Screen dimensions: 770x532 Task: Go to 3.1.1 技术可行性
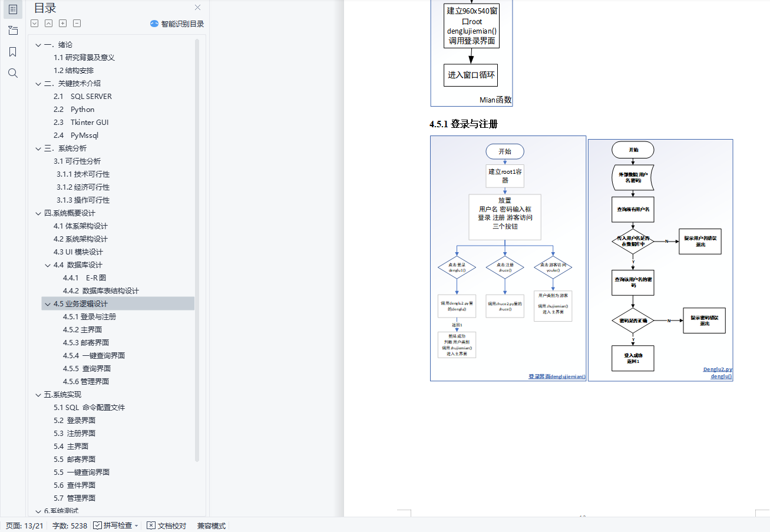(x=83, y=174)
